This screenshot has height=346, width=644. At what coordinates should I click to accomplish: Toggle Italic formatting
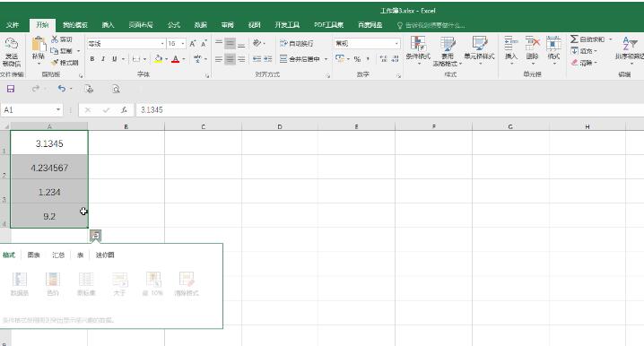[x=103, y=59]
